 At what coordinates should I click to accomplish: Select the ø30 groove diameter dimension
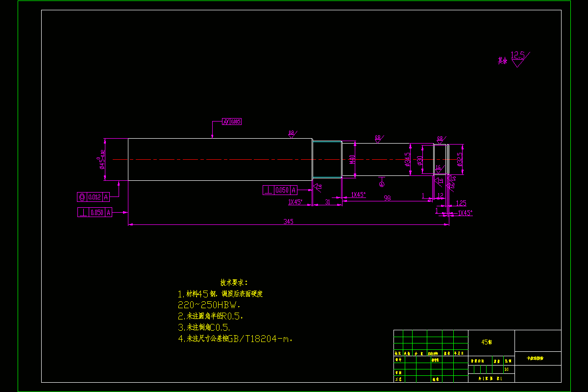coord(419,161)
